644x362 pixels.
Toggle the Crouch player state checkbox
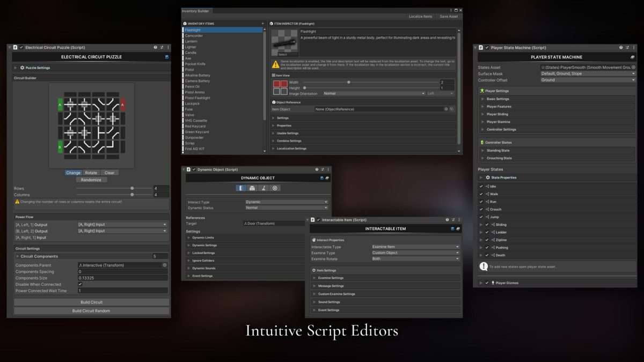coord(481,209)
